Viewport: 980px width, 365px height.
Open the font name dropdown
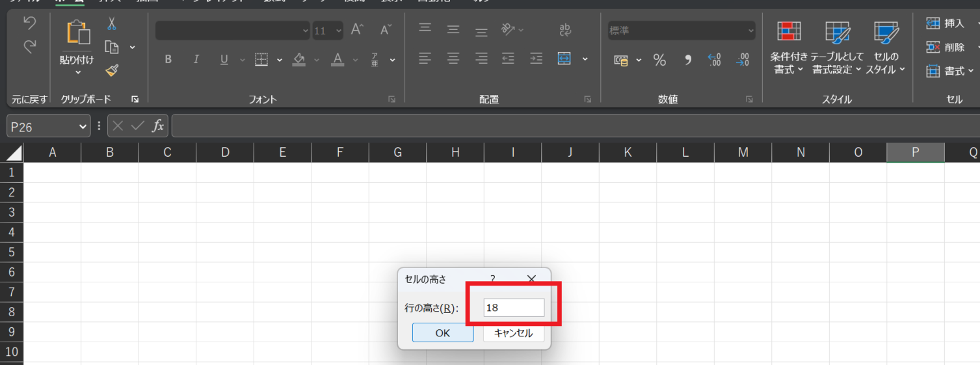tap(306, 30)
